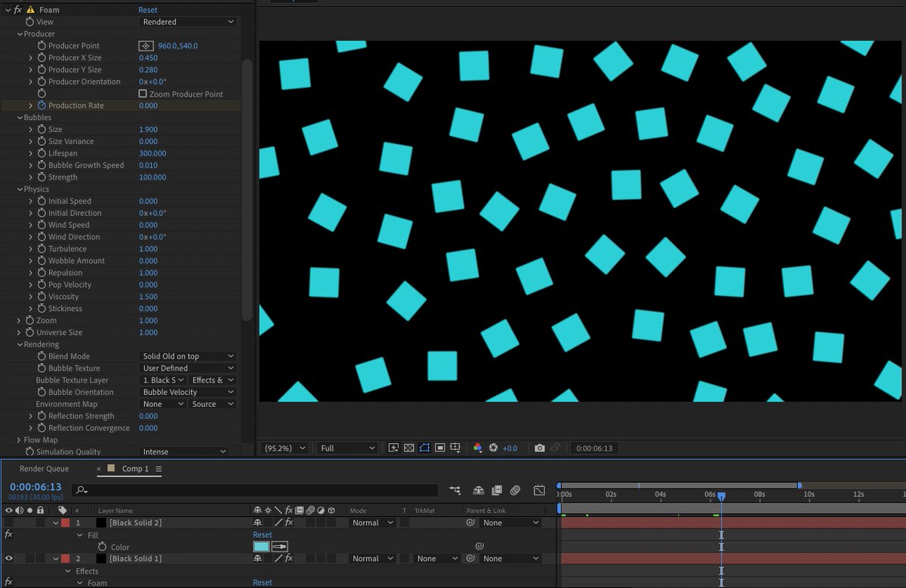Open viewer magnification 95.2% dropdown

tap(285, 448)
